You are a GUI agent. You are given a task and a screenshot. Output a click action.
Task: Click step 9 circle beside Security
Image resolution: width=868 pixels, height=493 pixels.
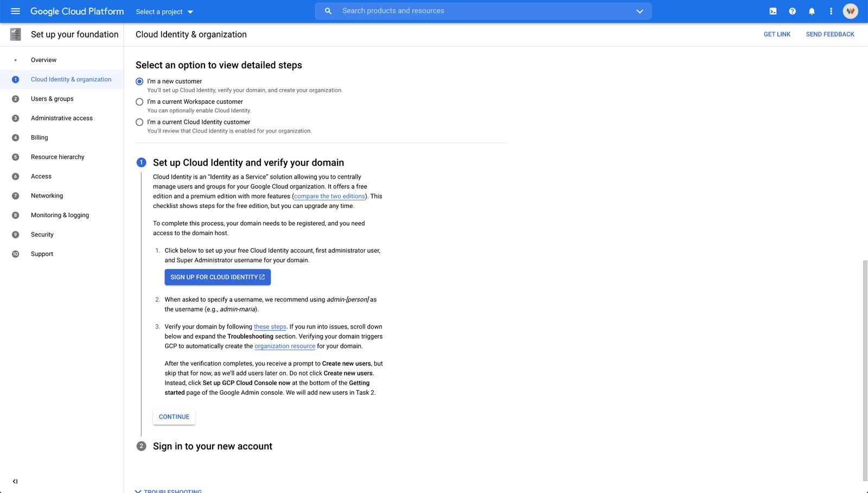point(15,235)
